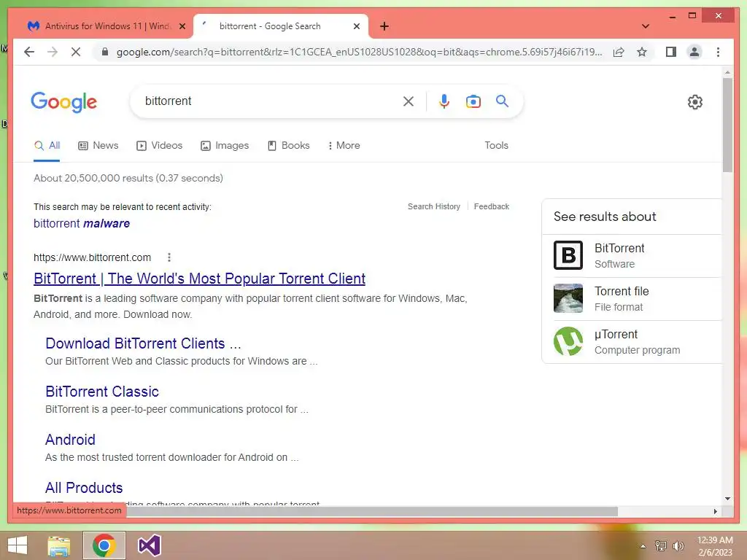Search by image with the camera icon

tap(473, 101)
